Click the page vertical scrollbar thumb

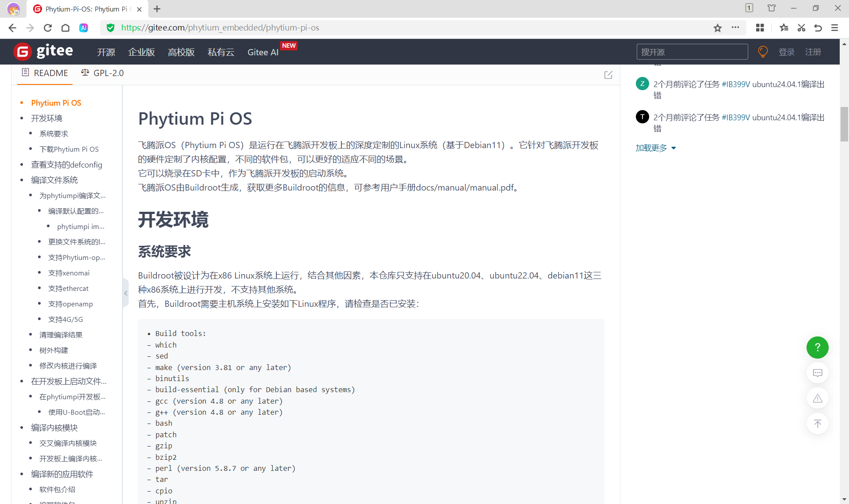[844, 124]
